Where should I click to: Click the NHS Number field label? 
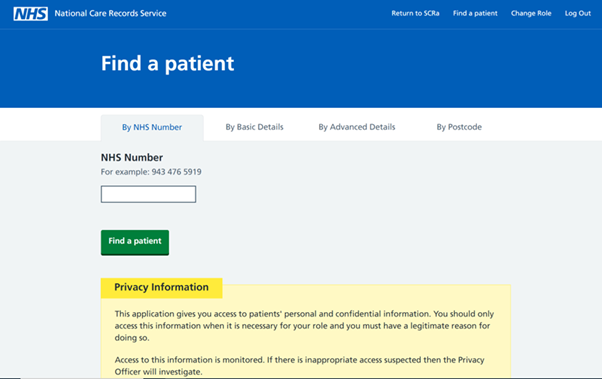[x=132, y=157]
